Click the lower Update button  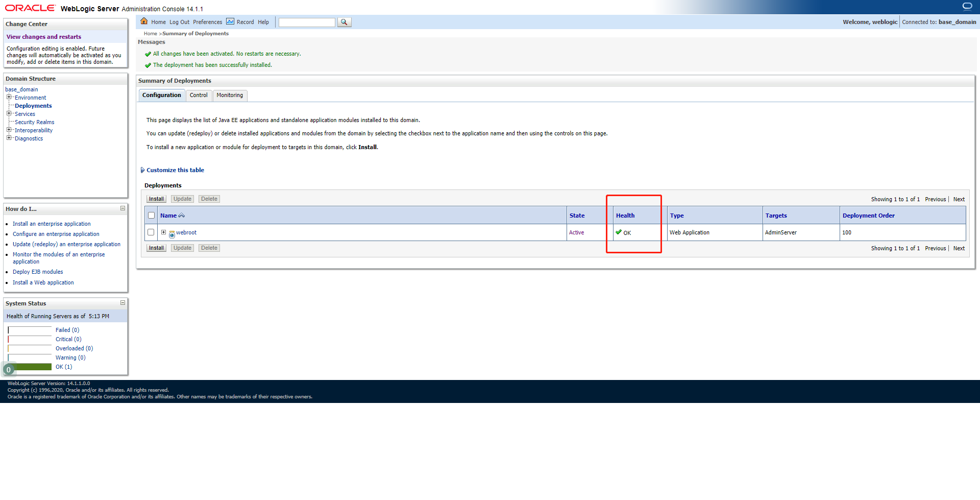[x=182, y=248]
